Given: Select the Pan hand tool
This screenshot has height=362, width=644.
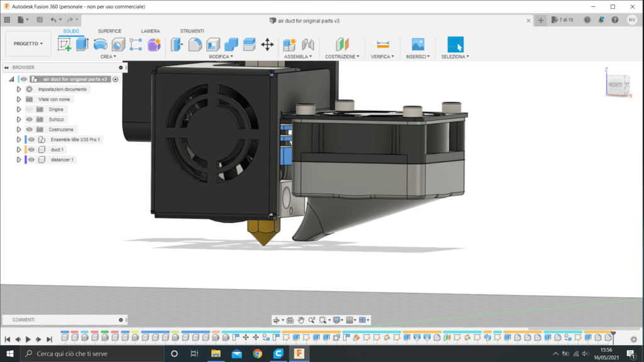Looking at the screenshot, I should click(x=301, y=320).
